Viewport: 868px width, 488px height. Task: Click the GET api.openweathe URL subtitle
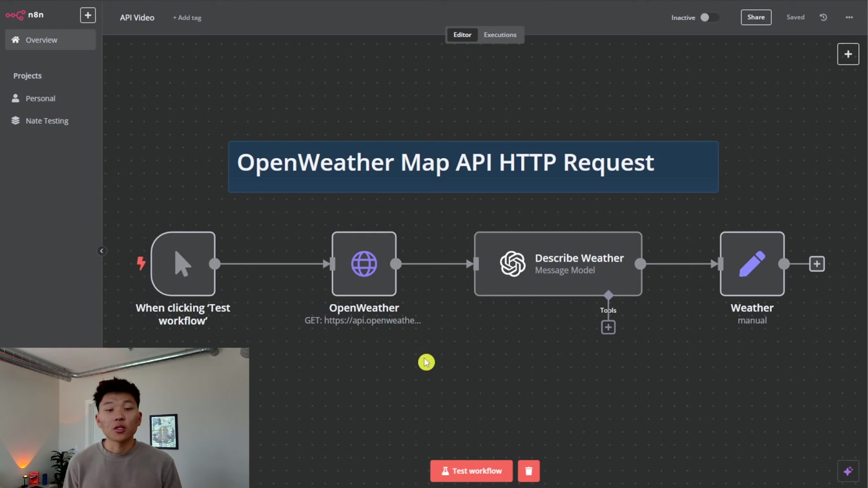coord(363,320)
